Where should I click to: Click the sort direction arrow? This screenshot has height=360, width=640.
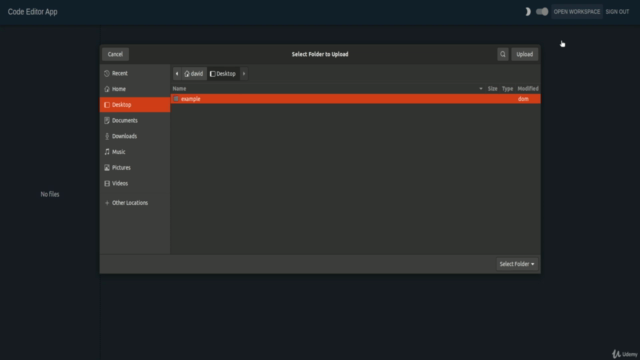click(x=481, y=89)
